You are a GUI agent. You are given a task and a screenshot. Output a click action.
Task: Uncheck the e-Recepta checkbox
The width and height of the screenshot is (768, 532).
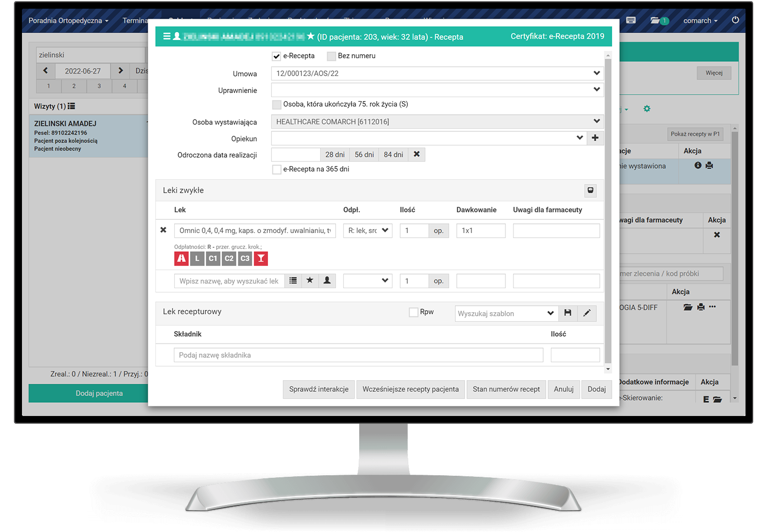point(276,56)
